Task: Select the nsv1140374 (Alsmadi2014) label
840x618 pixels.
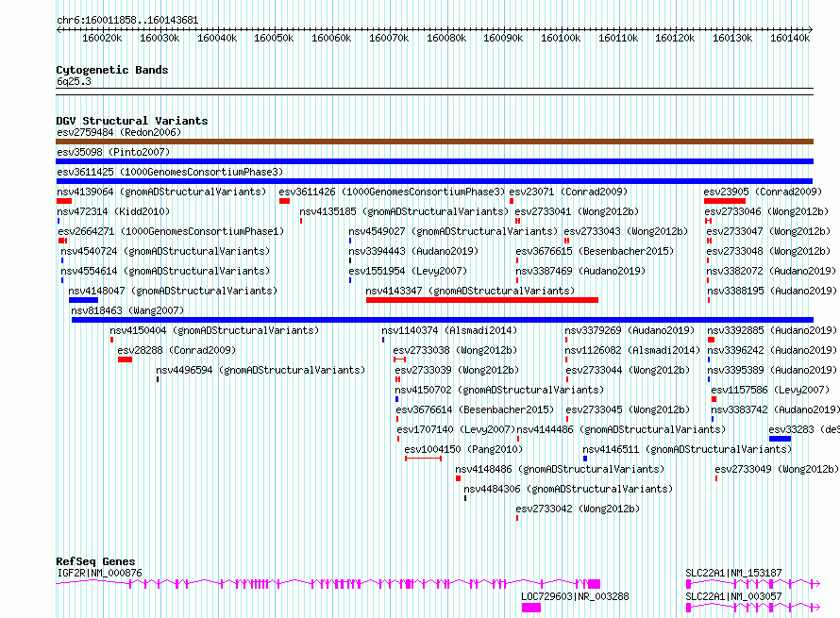Action: 449,330
